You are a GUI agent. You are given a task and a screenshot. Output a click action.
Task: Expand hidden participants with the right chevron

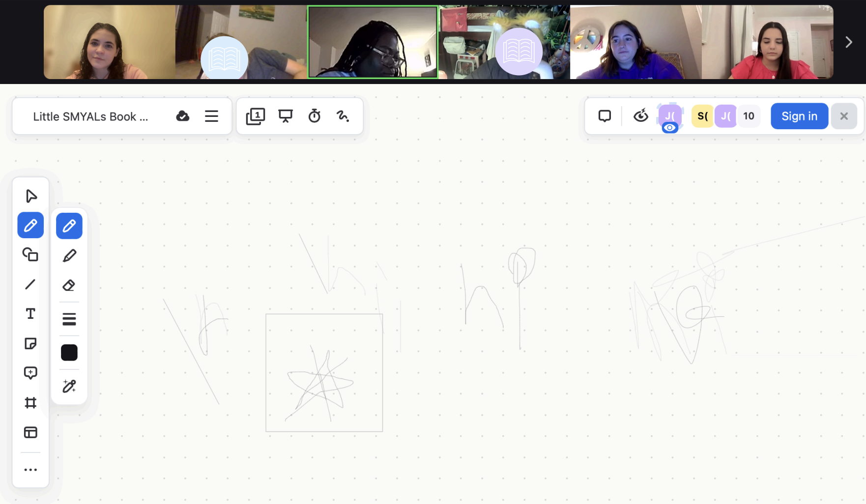(x=849, y=42)
